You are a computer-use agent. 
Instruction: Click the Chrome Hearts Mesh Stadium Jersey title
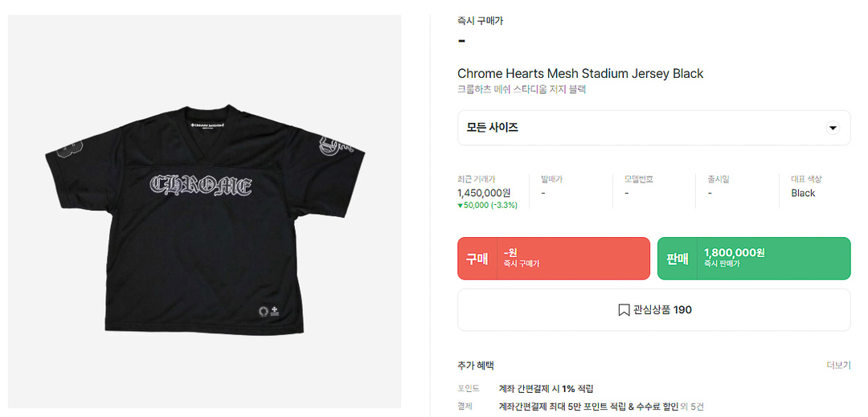579,74
